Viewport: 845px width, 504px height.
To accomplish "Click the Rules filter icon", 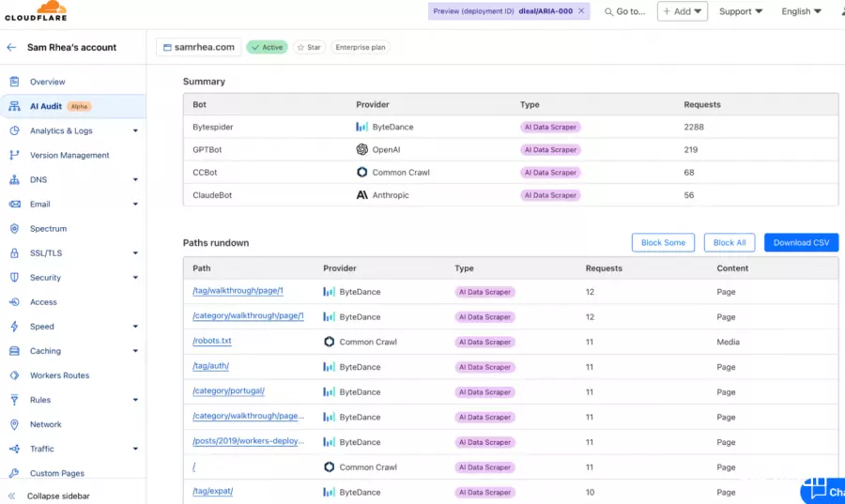I will coord(14,400).
